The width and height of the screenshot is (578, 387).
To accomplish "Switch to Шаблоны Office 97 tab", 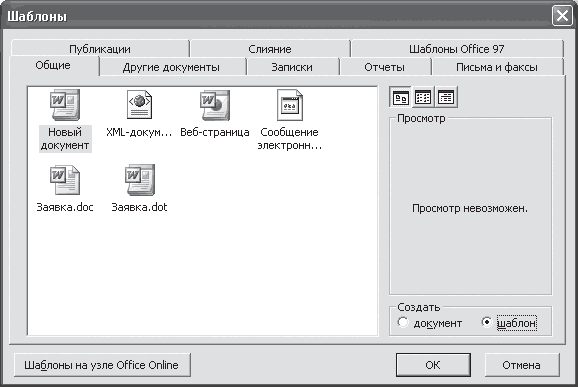I will pyautogui.click(x=457, y=49).
